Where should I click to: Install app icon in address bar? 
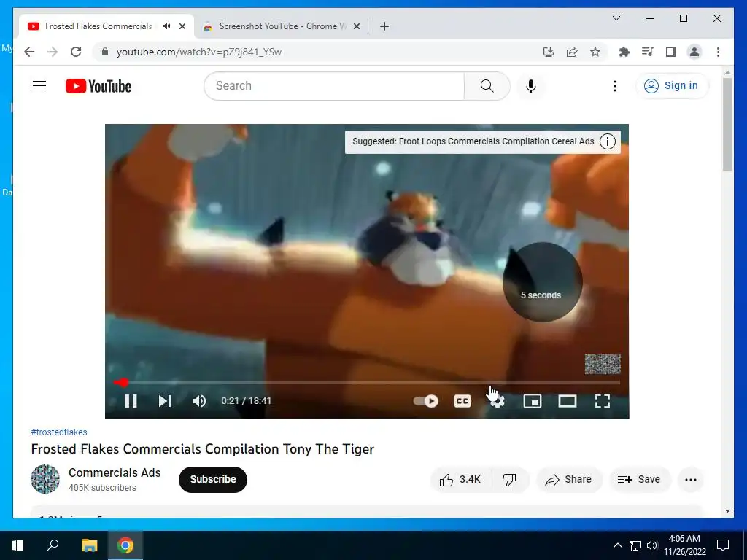coord(549,52)
